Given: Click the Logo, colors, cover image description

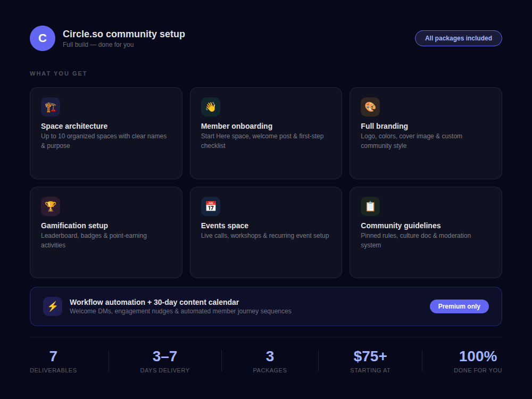Looking at the screenshot, I should pos(412,141).
